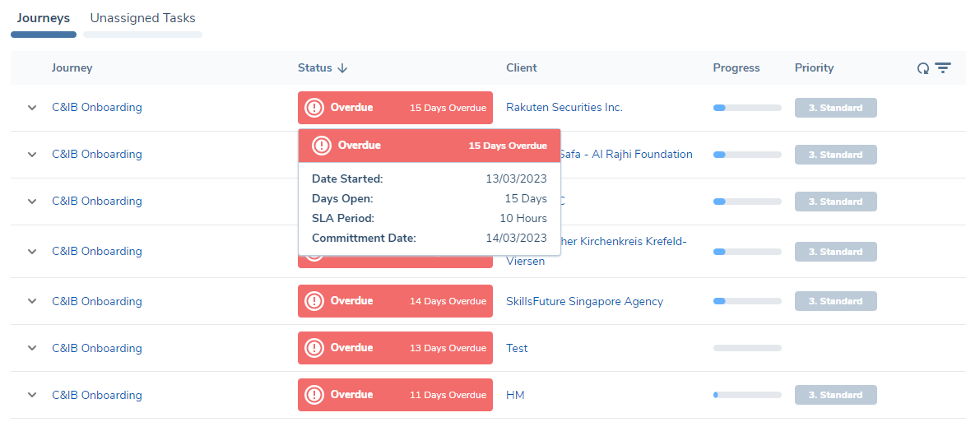Open the SkillsFuture Singapore Agency link
The width and height of the screenshot is (980, 422).
[584, 301]
